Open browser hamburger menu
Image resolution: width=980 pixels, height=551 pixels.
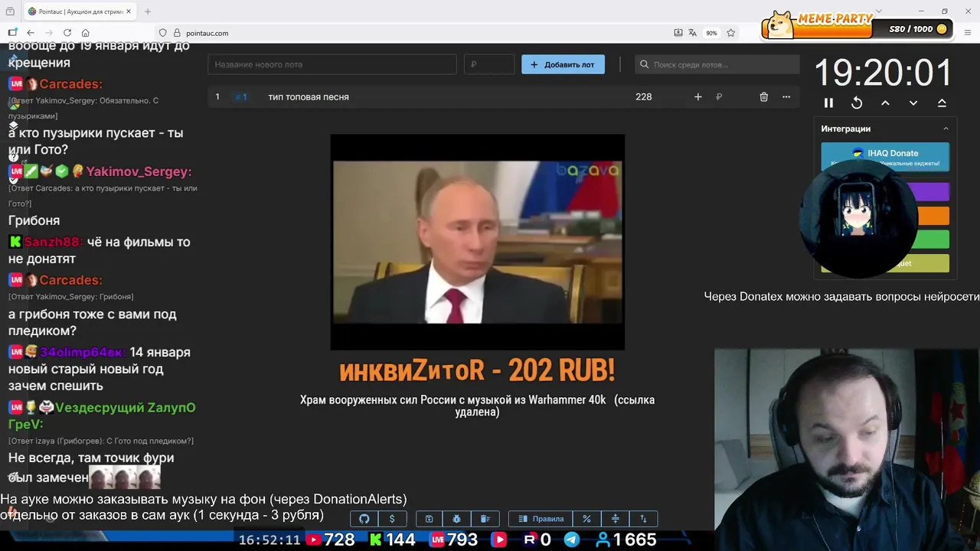click(x=969, y=33)
